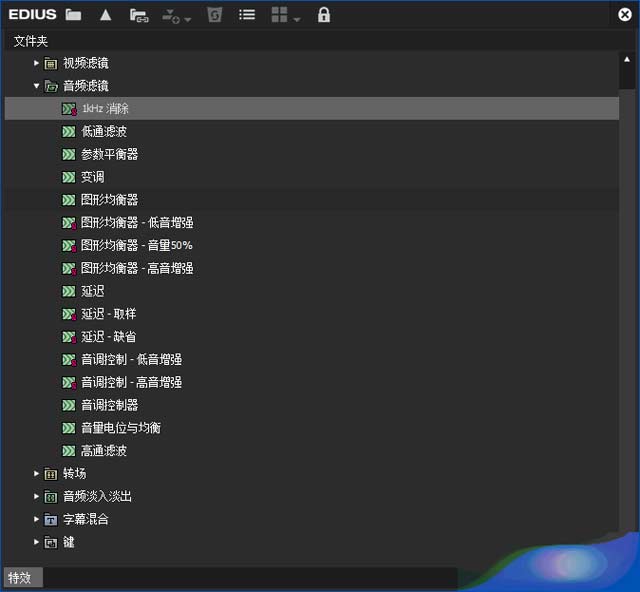Screen dimensions: 640x592
Task: Expand the 字幕混合 folder
Action: pyautogui.click(x=36, y=519)
